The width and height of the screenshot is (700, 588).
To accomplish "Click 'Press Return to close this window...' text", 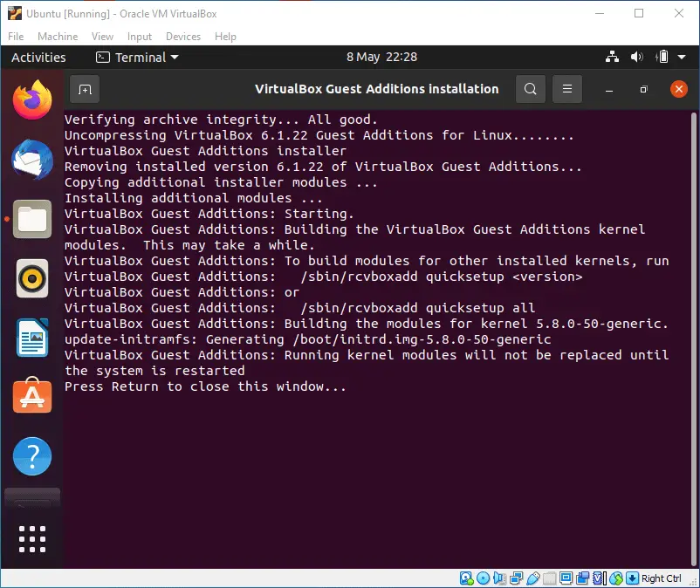I will pyautogui.click(x=205, y=386).
